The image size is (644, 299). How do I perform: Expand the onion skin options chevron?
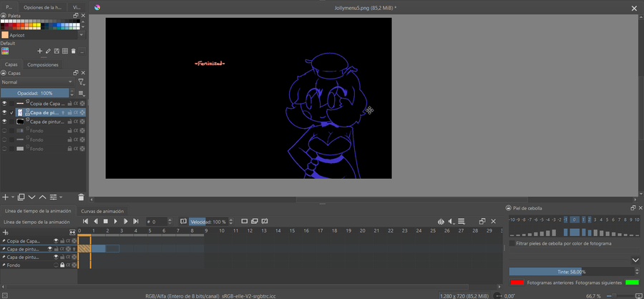click(635, 260)
